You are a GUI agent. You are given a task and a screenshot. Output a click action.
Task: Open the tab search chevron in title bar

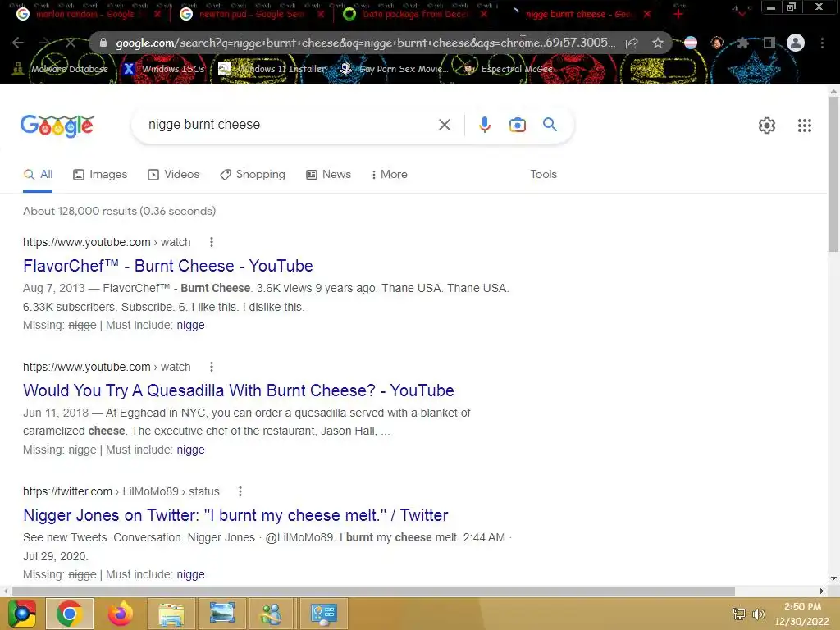[x=742, y=14]
